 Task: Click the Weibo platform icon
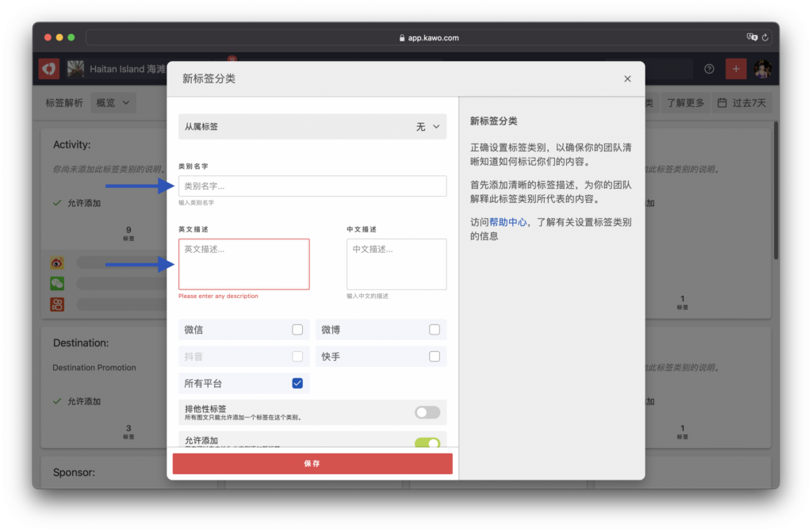pos(57,263)
